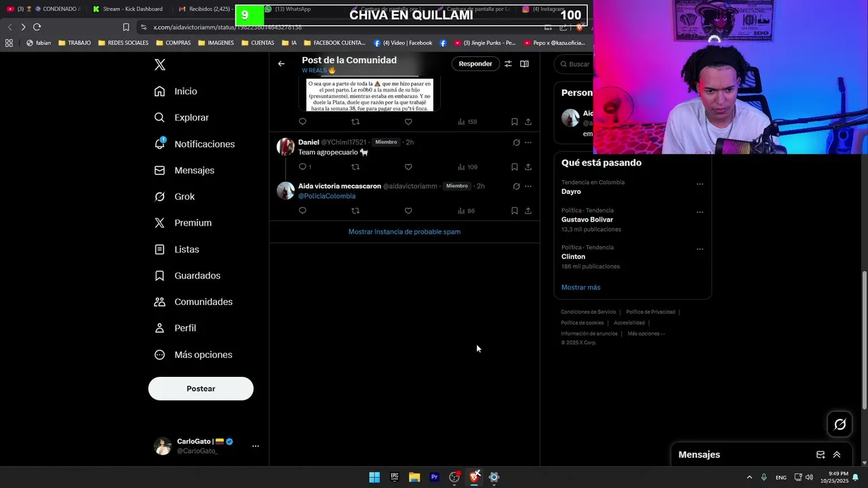The height and width of the screenshot is (488, 868).
Task: Reply to the @PoliciaColombia post
Action: [x=302, y=211]
